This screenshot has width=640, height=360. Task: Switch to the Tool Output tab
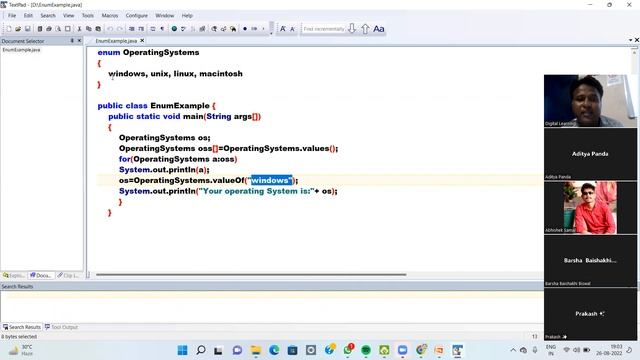pyautogui.click(x=61, y=327)
